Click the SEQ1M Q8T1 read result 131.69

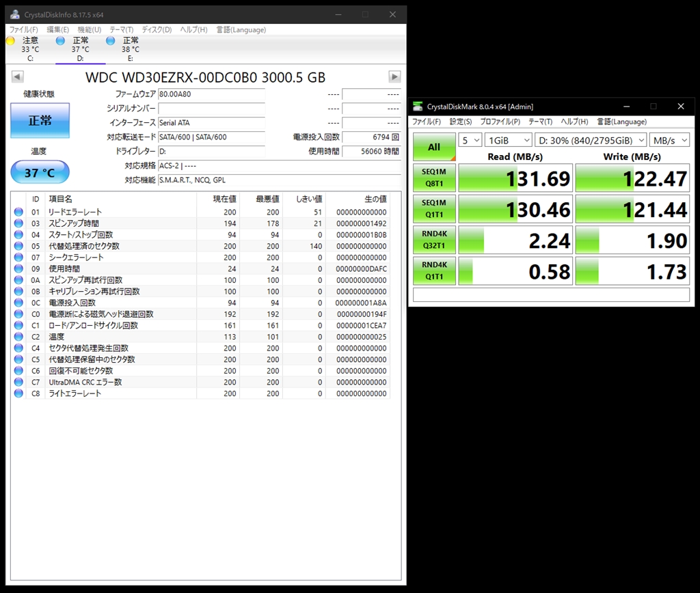pyautogui.click(x=515, y=178)
